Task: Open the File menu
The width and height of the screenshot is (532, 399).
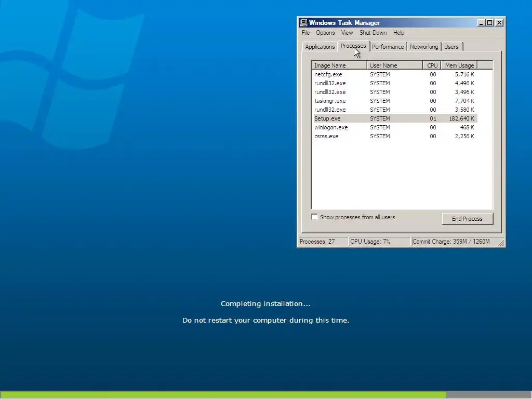Action: pyautogui.click(x=305, y=33)
